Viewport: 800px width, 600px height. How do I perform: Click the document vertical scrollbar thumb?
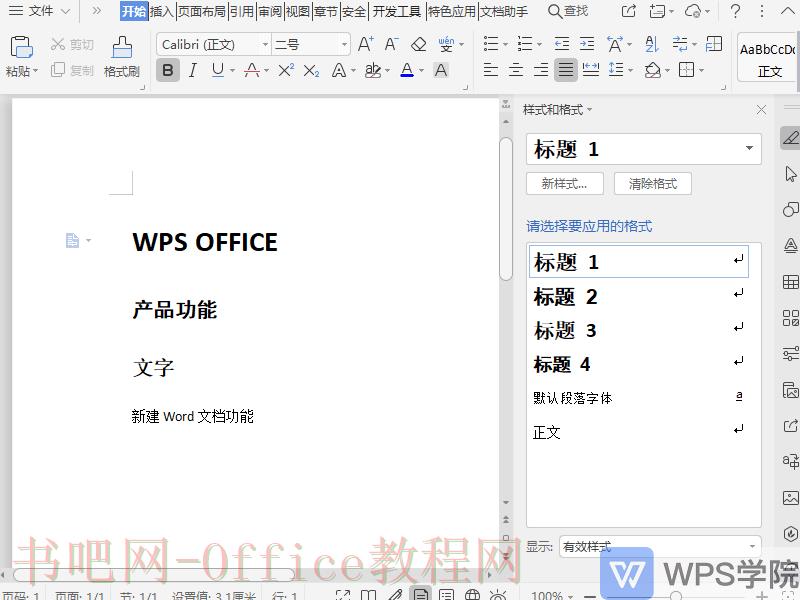coord(506,209)
